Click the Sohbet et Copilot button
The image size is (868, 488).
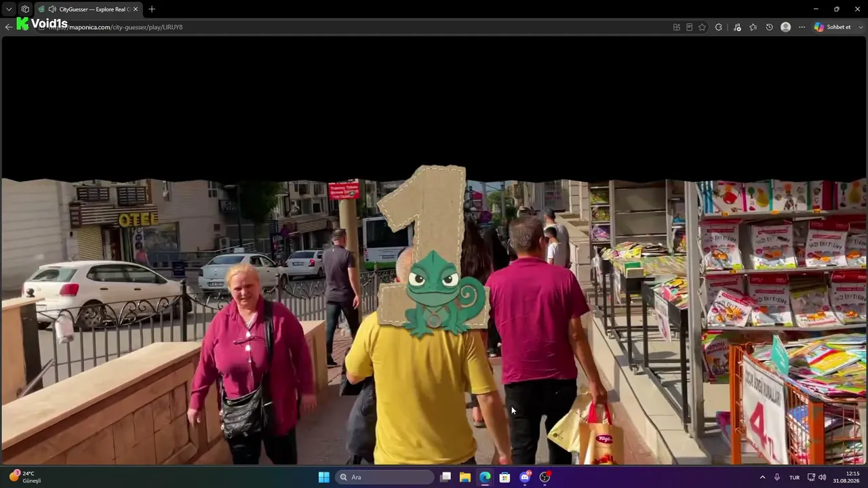pos(833,27)
